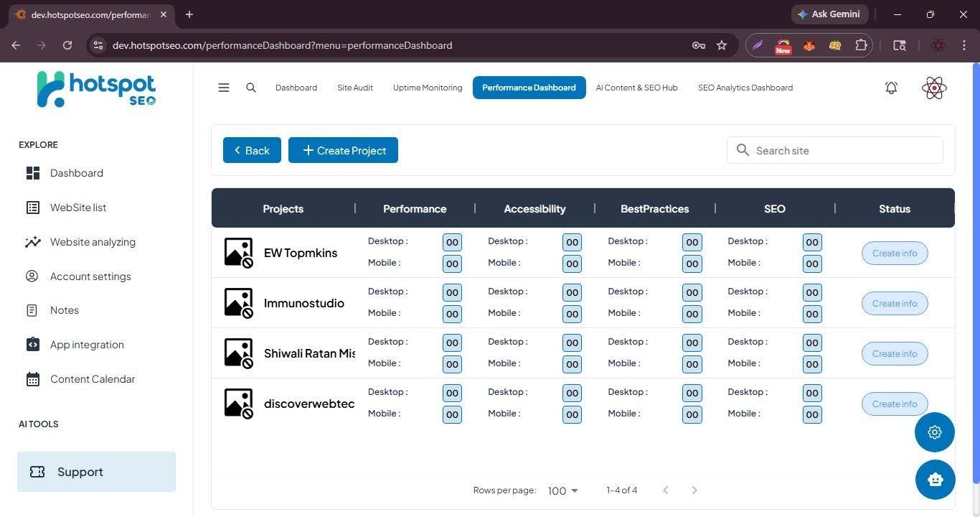Click the EW Topmkins project name
Screen dimensions: 980x517
pyautogui.click(x=301, y=253)
